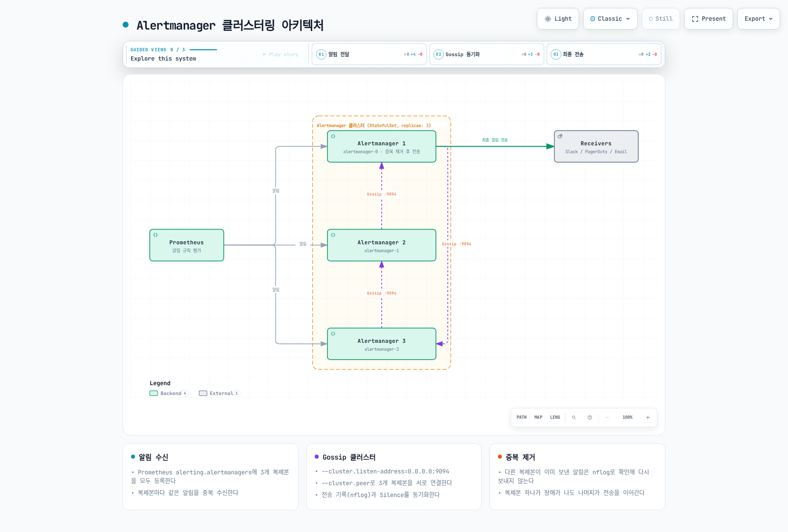The image size is (788, 532).
Task: Click the search magnifier icon in canvas toolbar
Action: pyautogui.click(x=574, y=417)
